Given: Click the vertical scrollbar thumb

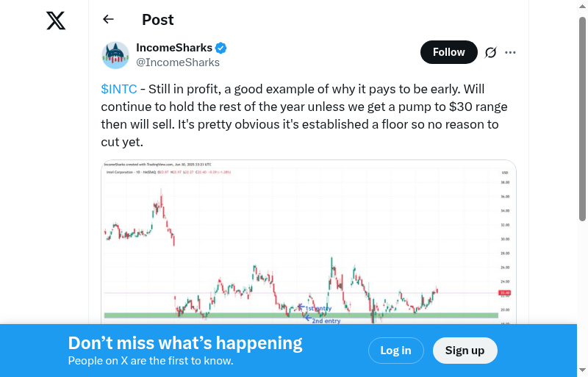Looking at the screenshot, I should click(x=583, y=118).
